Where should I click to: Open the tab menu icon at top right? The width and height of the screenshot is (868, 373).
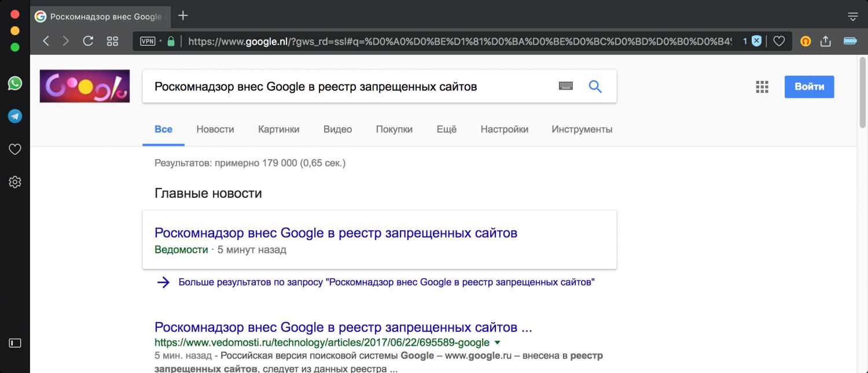[x=852, y=16]
